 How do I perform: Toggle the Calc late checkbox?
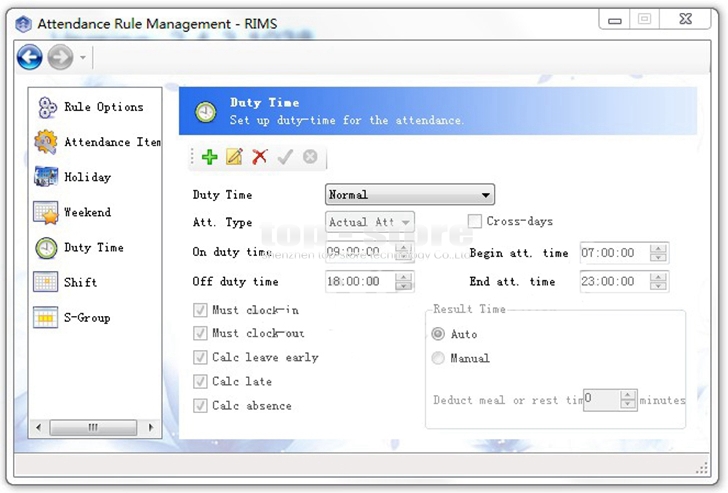[x=200, y=381]
